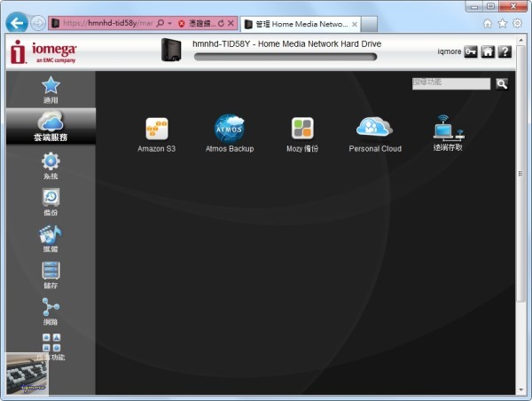Open browser tools gear menu
The width and height of the screenshot is (532, 401).
[x=518, y=23]
